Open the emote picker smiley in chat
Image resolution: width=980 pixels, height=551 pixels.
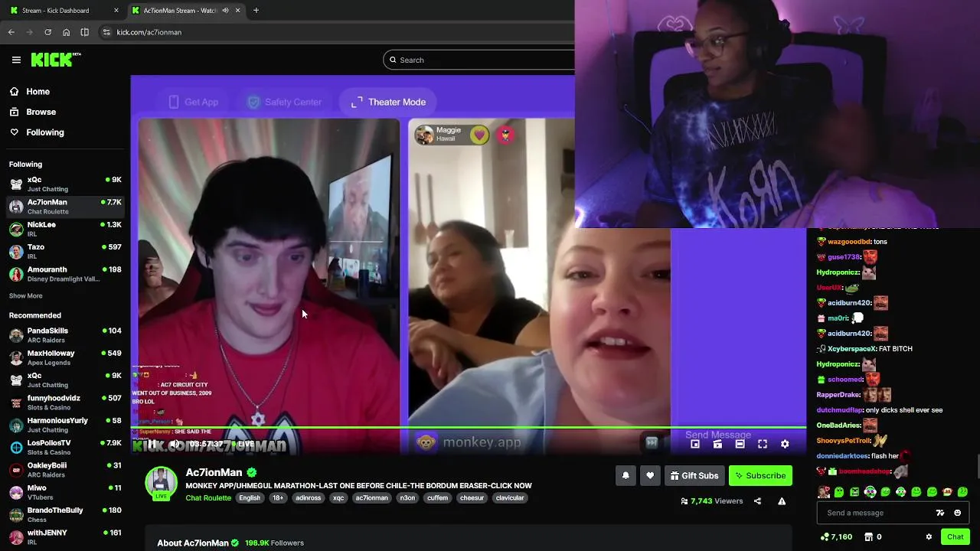coord(957,513)
